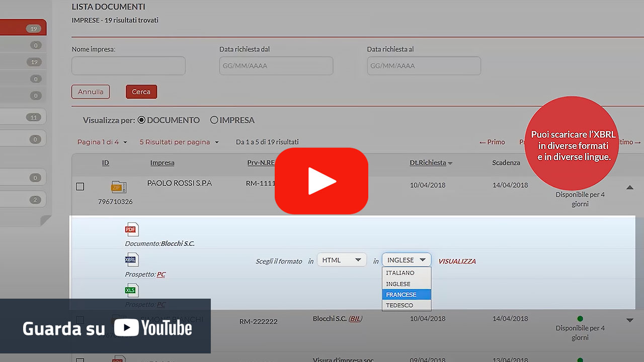This screenshot has width=644, height=362.
Task: Open the INGLESE language dropdown
Action: [x=407, y=260]
